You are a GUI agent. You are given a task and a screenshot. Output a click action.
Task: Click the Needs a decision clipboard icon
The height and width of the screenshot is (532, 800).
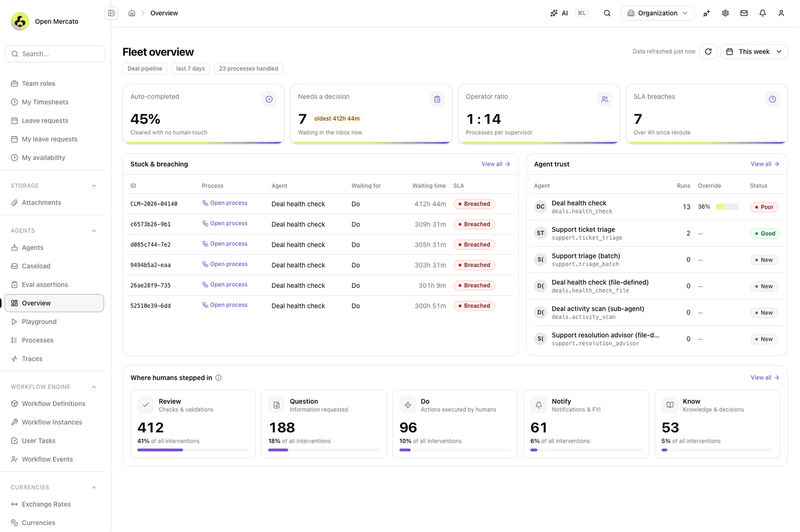coord(437,99)
